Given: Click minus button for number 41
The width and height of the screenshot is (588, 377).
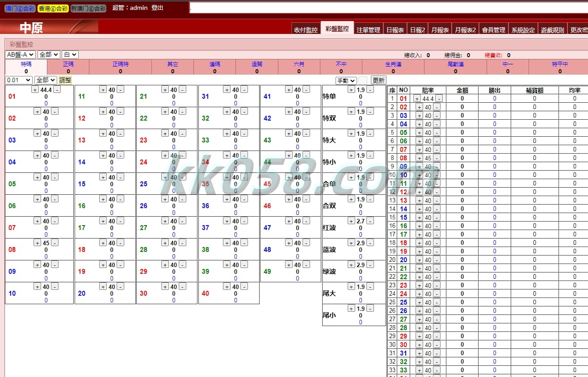Looking at the screenshot, I should [306, 90].
